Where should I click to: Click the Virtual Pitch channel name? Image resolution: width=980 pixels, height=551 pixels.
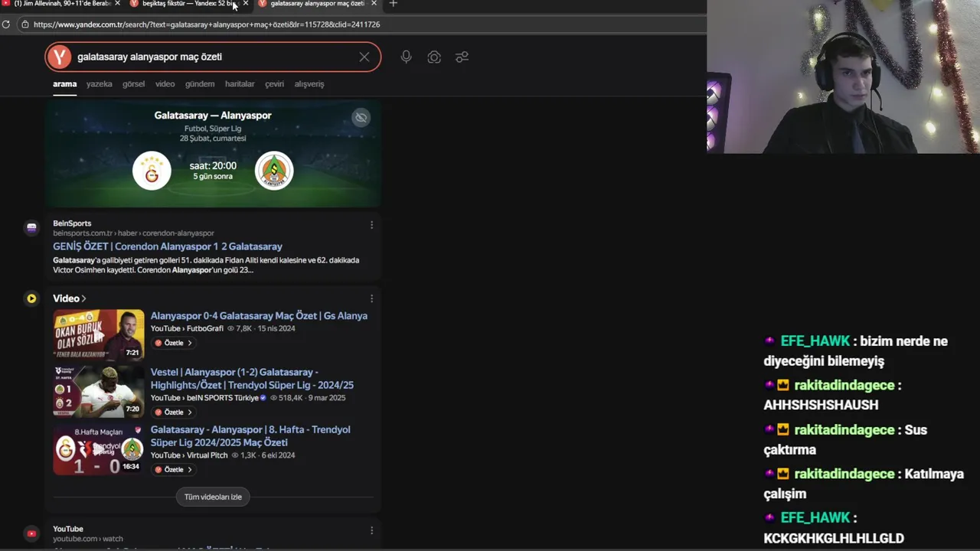(207, 455)
